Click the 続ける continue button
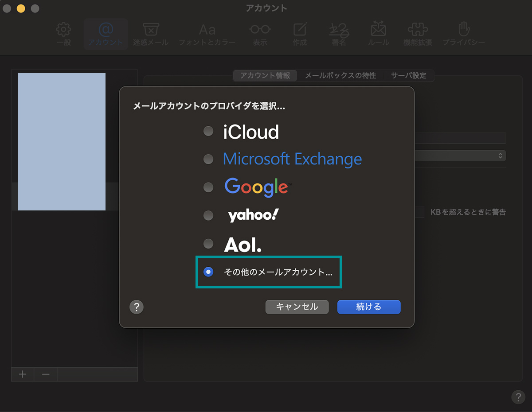This screenshot has width=532, height=412. (x=369, y=307)
